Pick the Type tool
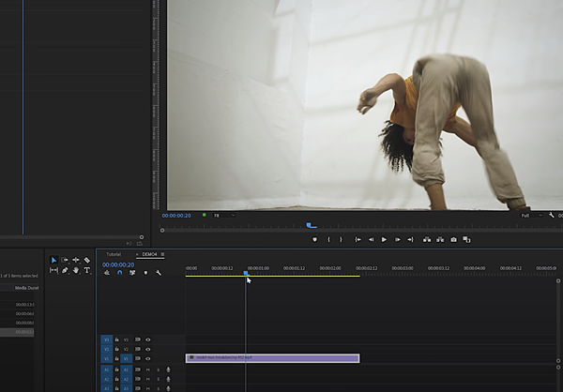 click(x=87, y=270)
